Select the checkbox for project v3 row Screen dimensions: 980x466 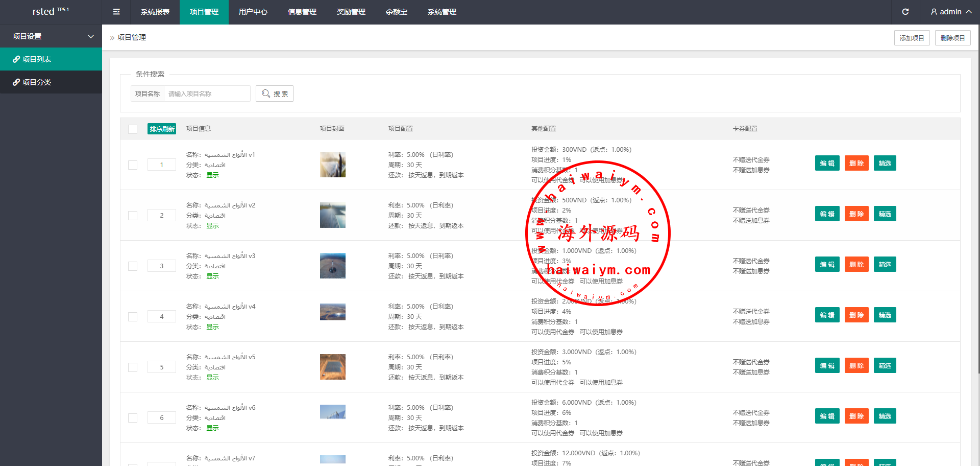point(133,266)
